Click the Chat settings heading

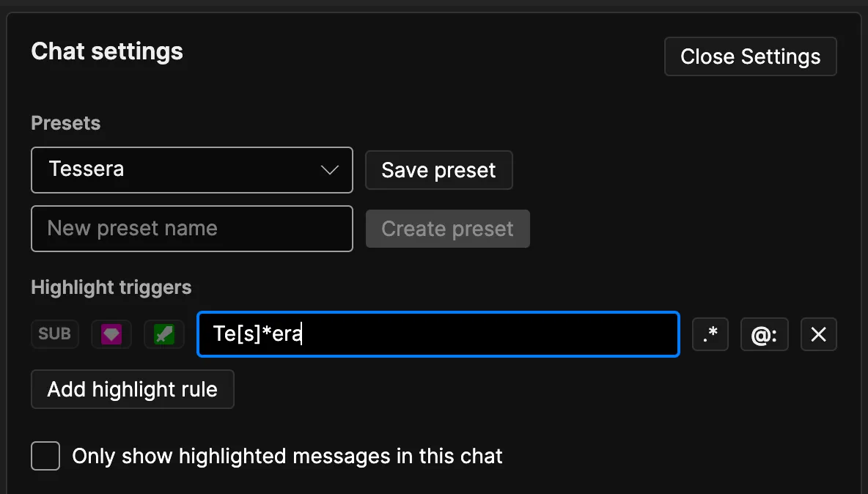click(x=107, y=51)
